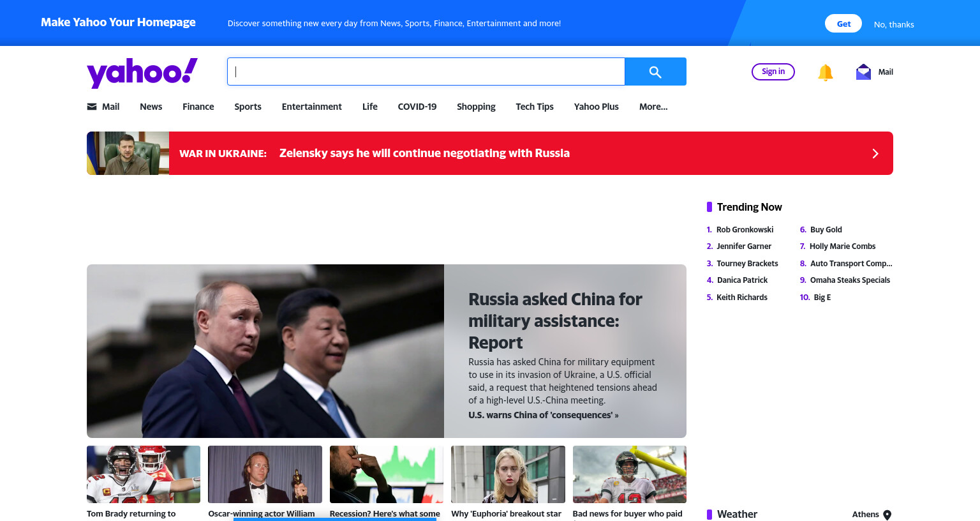Open trending topic Auto Transport Comp...
The width and height of the screenshot is (980, 521).
pyautogui.click(x=851, y=264)
